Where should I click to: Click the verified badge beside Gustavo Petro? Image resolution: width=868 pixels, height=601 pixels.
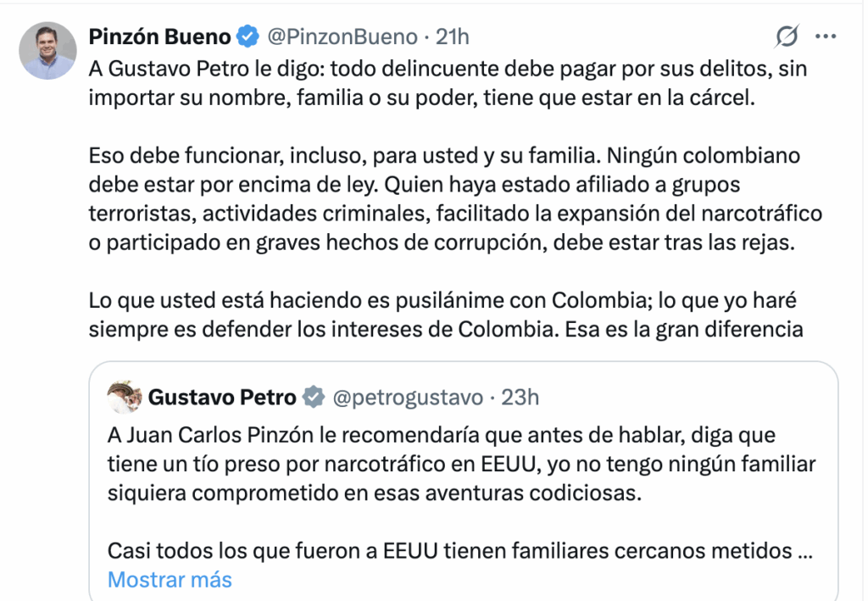(x=313, y=397)
